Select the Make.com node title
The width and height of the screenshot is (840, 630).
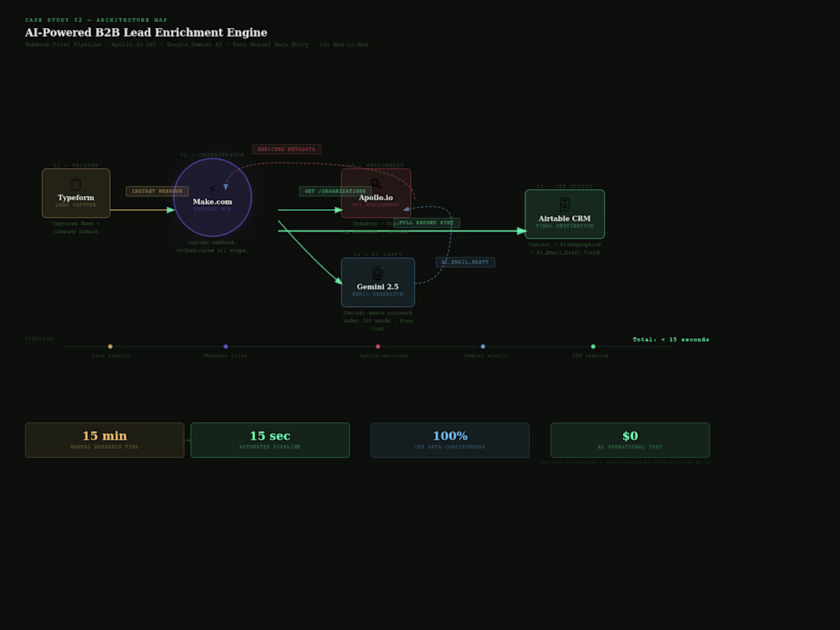coord(213,202)
